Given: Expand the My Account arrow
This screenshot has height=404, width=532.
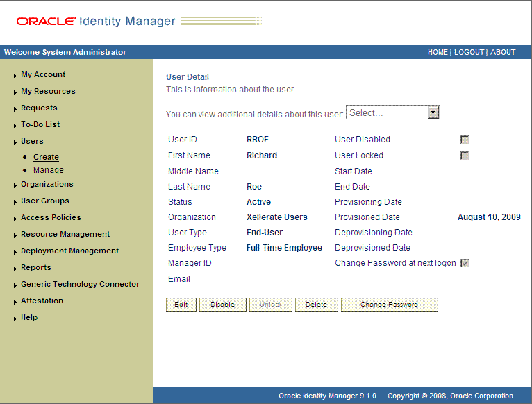Looking at the screenshot, I should [x=15, y=76].
